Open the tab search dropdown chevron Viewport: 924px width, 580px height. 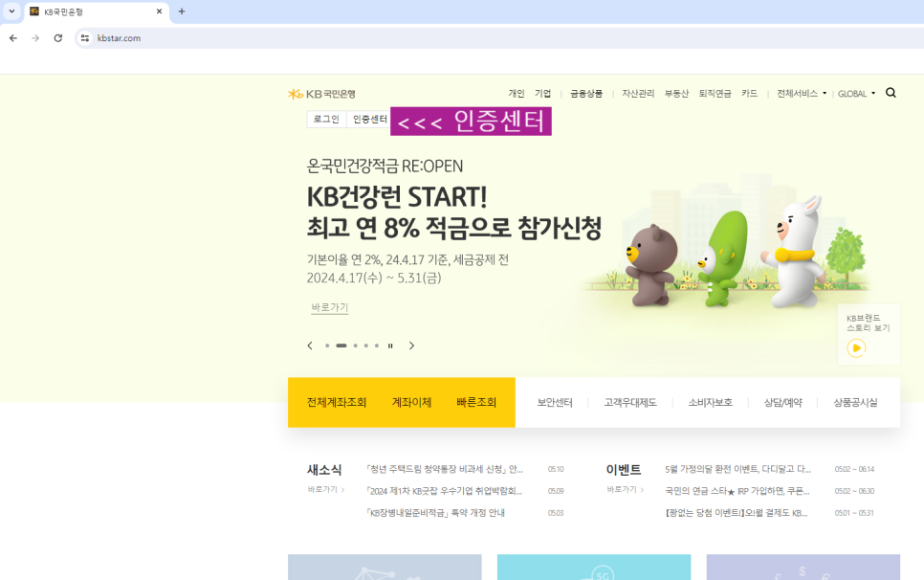(x=11, y=11)
